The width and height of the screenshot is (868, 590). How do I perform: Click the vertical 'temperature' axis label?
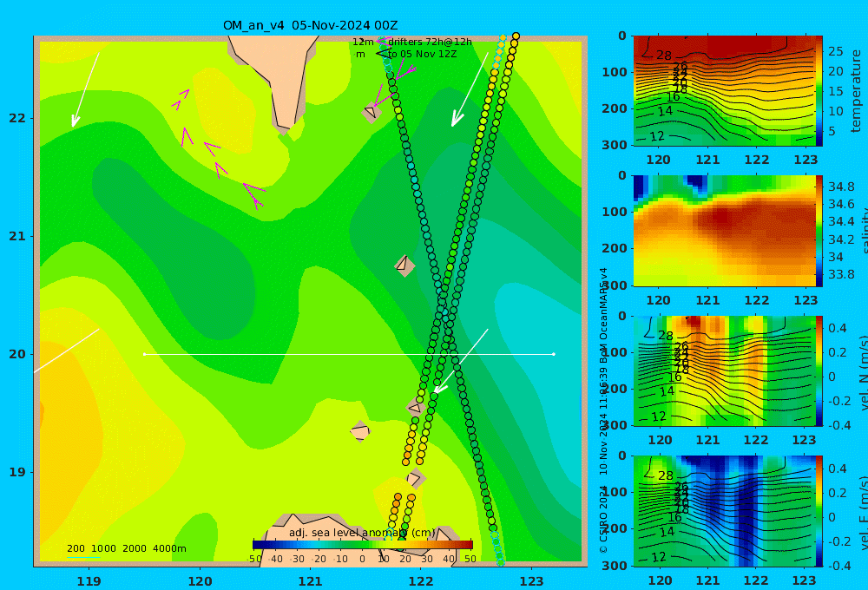[x=857, y=91]
